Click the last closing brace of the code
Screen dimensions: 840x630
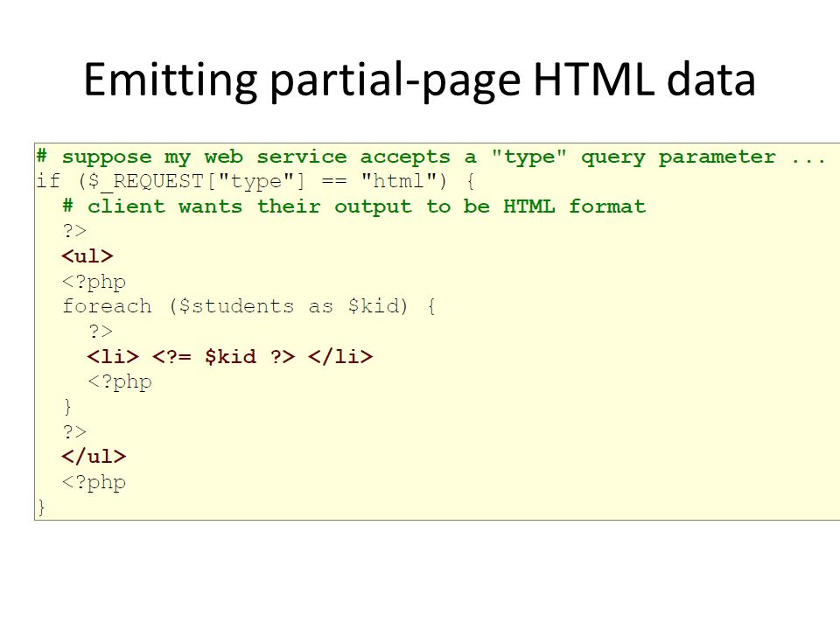[41, 507]
